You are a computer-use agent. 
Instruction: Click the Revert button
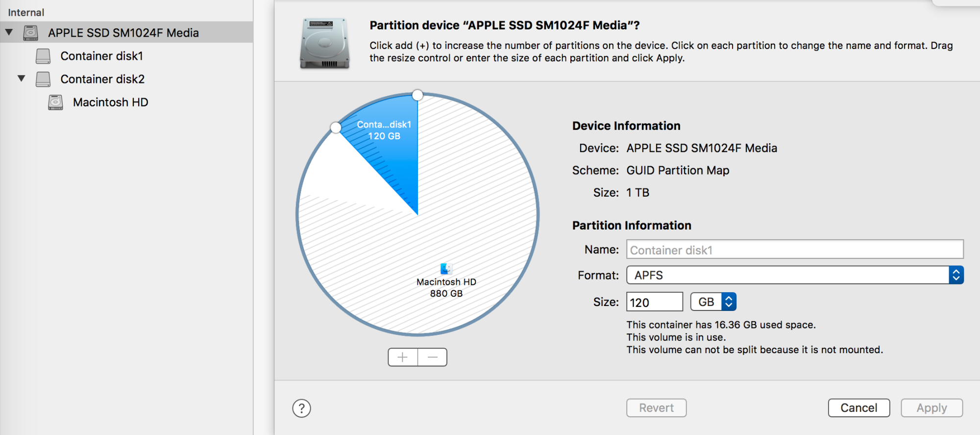pos(657,408)
